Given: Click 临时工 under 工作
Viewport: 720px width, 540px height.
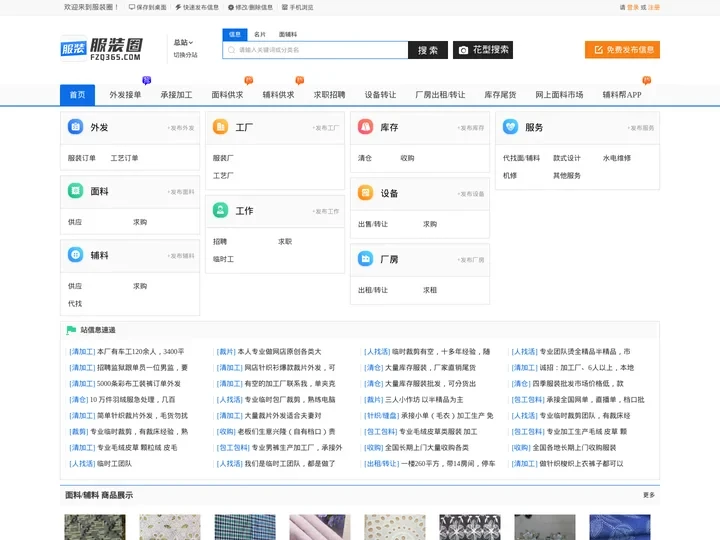Looking at the screenshot, I should coord(223,259).
